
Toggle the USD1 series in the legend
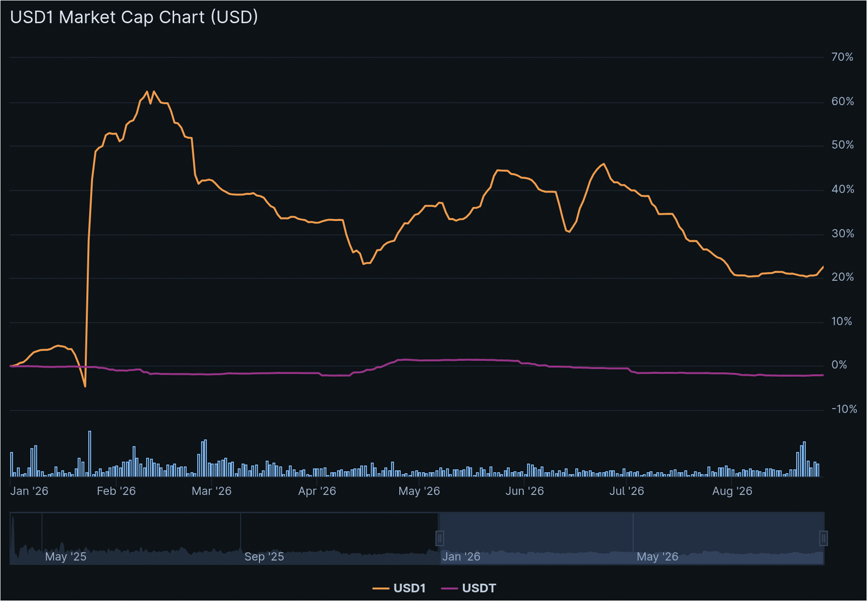coord(399,588)
